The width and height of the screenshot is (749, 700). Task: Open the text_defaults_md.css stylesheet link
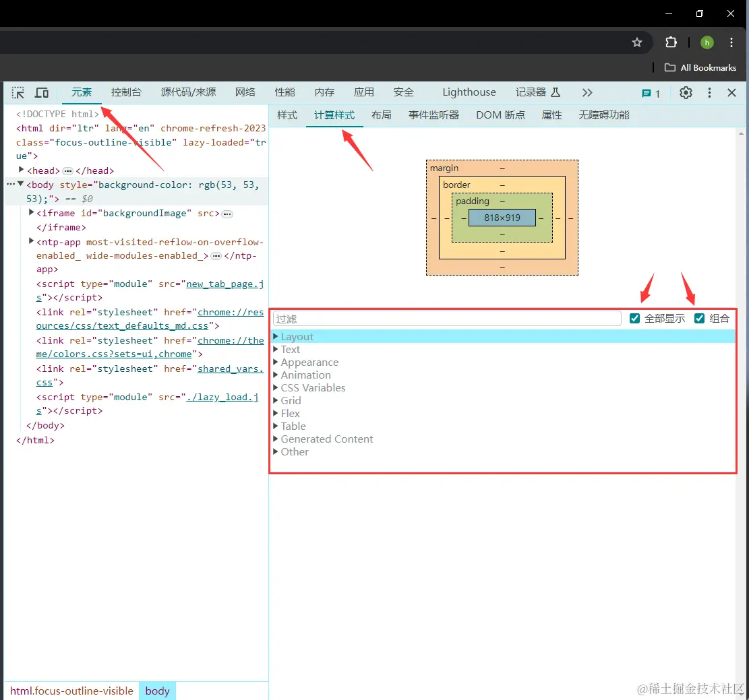coord(122,326)
